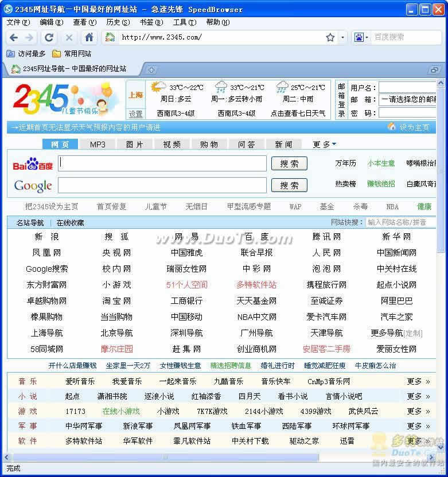Image resolution: width=448 pixels, height=477 pixels.
Task: Open the home page icon
Action: pyautogui.click(x=89, y=37)
